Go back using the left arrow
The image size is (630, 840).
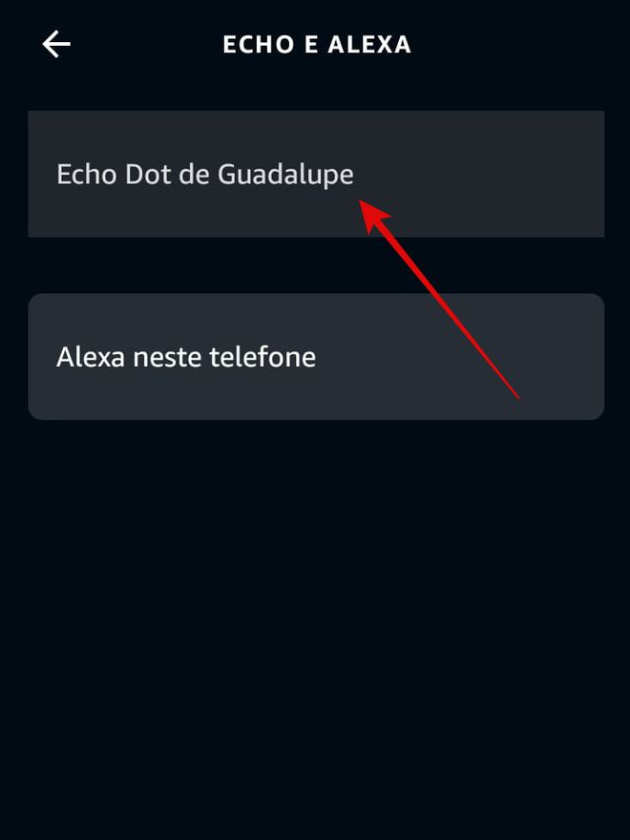point(56,44)
